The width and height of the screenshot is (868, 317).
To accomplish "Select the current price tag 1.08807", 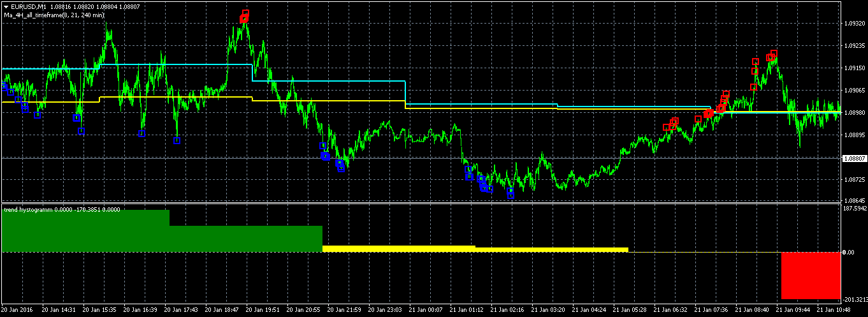I will [x=854, y=158].
